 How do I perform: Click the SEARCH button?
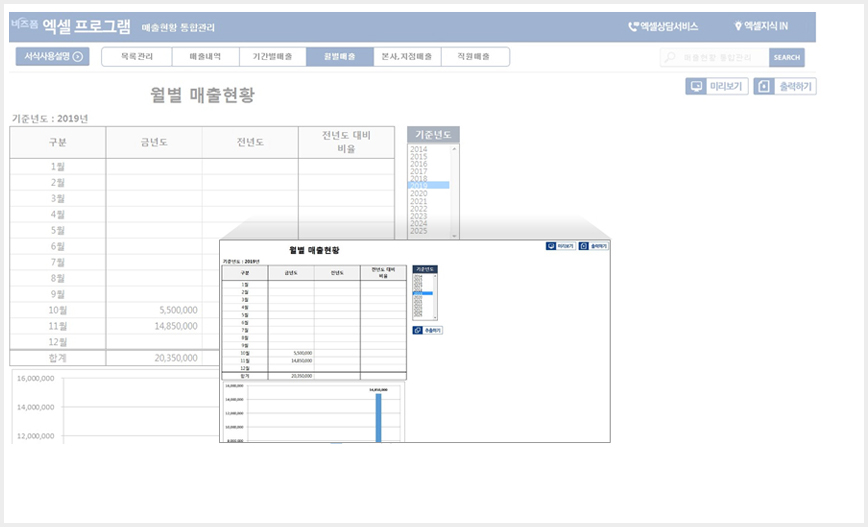pos(787,57)
